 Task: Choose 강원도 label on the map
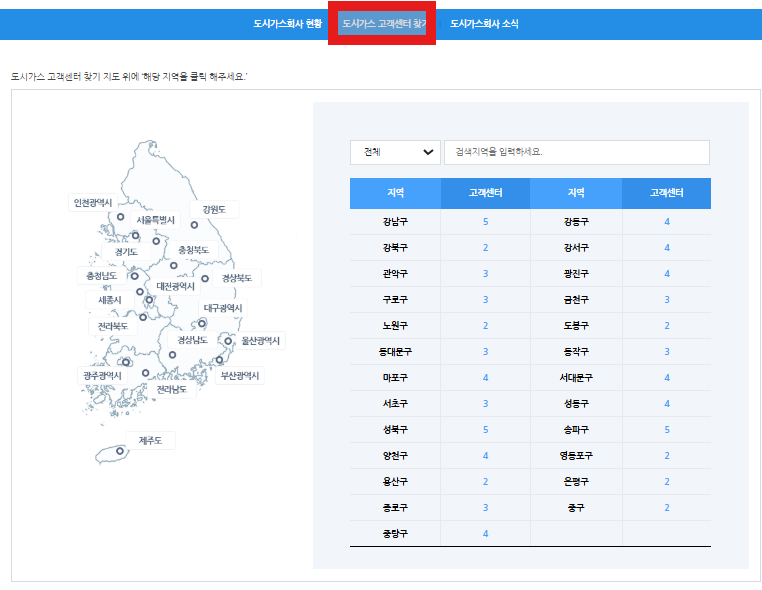[214, 209]
